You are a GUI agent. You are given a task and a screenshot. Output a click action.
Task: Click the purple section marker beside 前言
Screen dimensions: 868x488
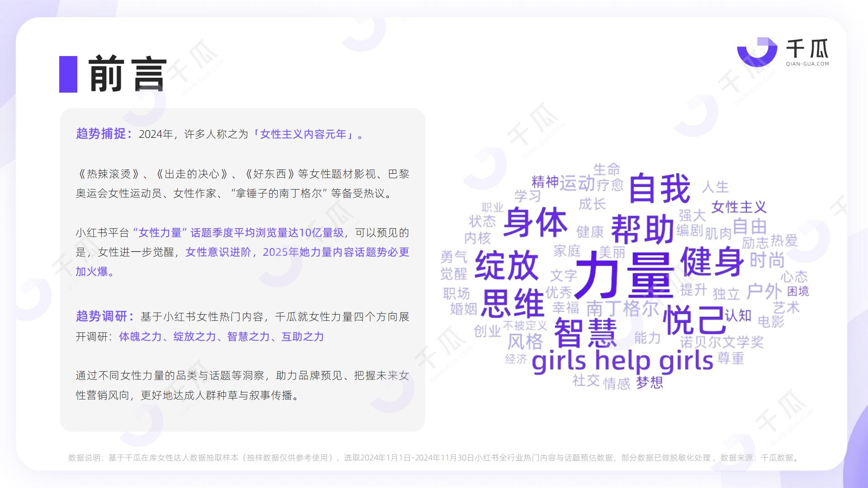click(x=69, y=74)
